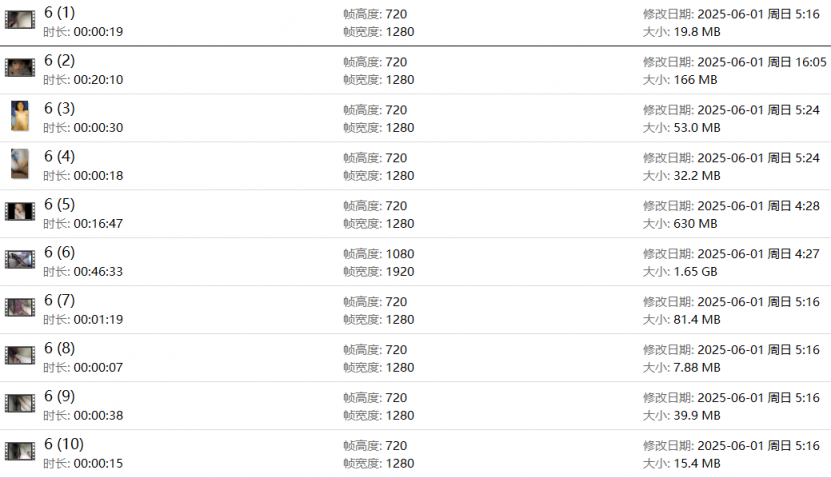Select the thumbnail for video 6 (8)

[x=20, y=356]
